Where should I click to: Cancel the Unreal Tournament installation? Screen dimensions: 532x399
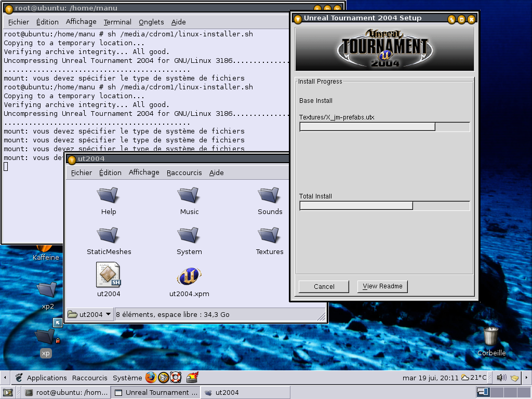(324, 286)
